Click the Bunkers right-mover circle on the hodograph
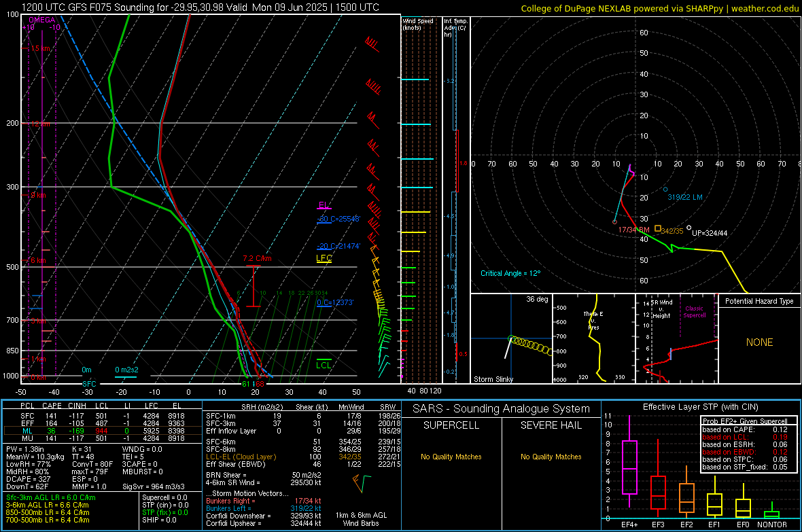Image resolution: width=802 pixels, height=532 pixels. (x=615, y=222)
